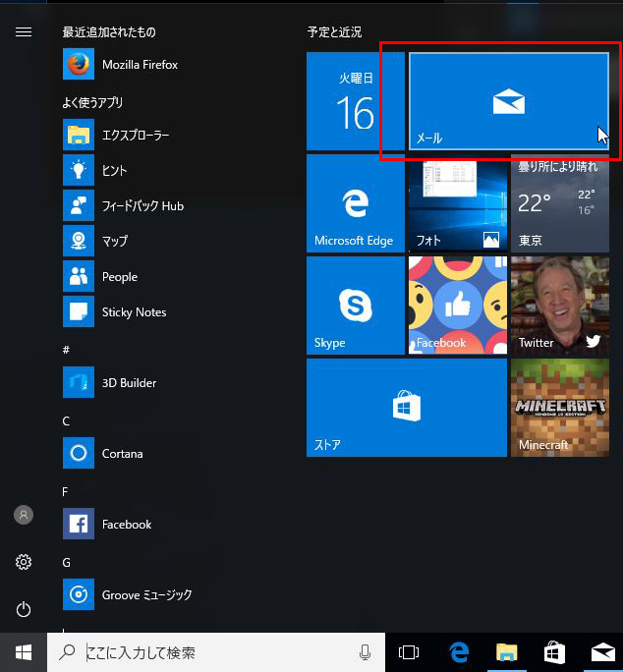Open エクスプローラー from app list
This screenshot has height=672, width=623.
click(116, 135)
